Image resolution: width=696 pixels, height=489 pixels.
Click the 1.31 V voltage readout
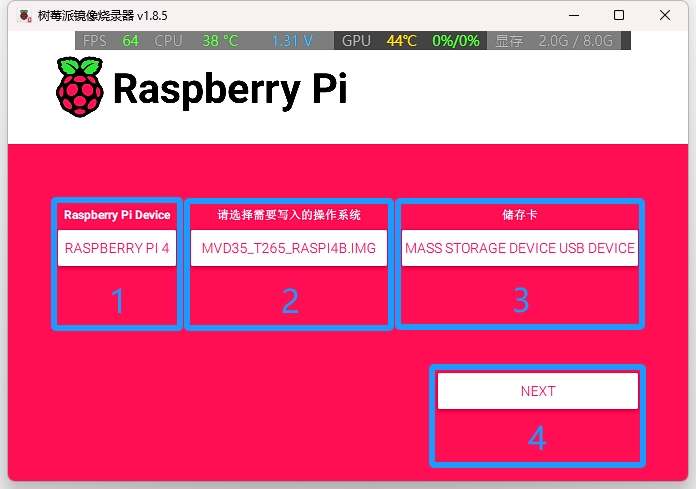pyautogui.click(x=292, y=41)
